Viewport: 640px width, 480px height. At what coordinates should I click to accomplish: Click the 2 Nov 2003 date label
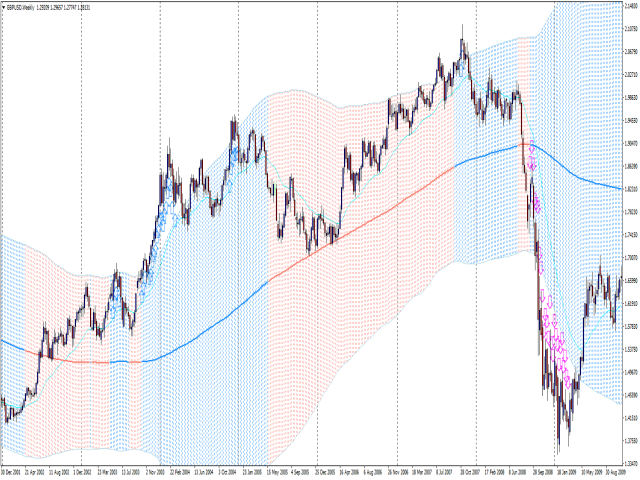tap(156, 472)
